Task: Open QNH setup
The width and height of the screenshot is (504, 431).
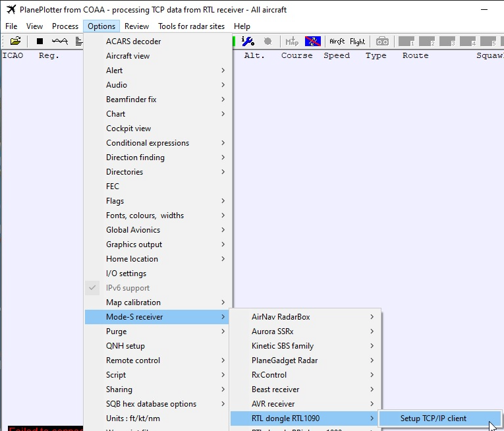Action: click(158, 346)
